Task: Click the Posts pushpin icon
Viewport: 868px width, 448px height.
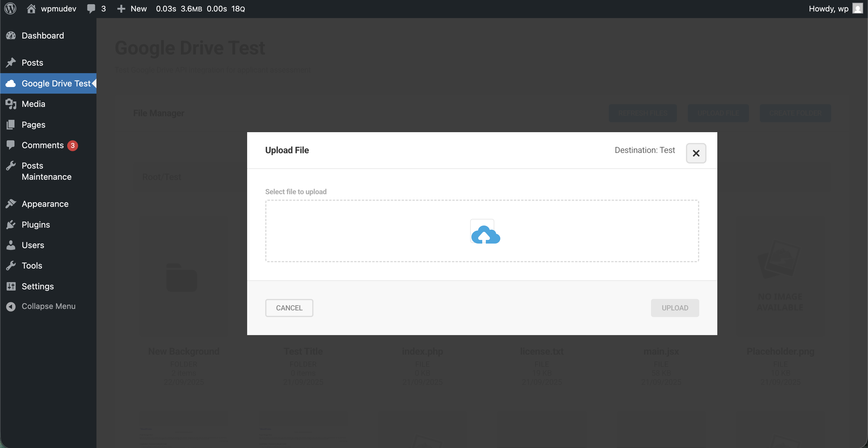Action: click(x=11, y=62)
